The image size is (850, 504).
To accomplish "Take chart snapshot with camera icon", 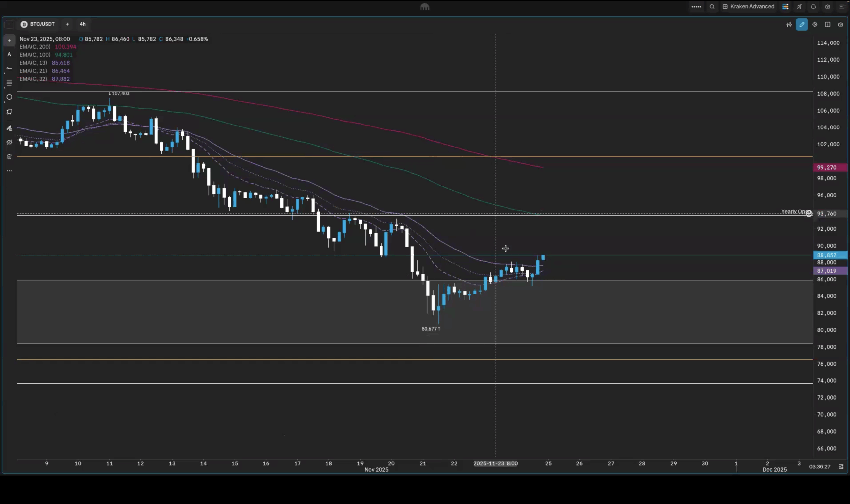I will point(840,25).
